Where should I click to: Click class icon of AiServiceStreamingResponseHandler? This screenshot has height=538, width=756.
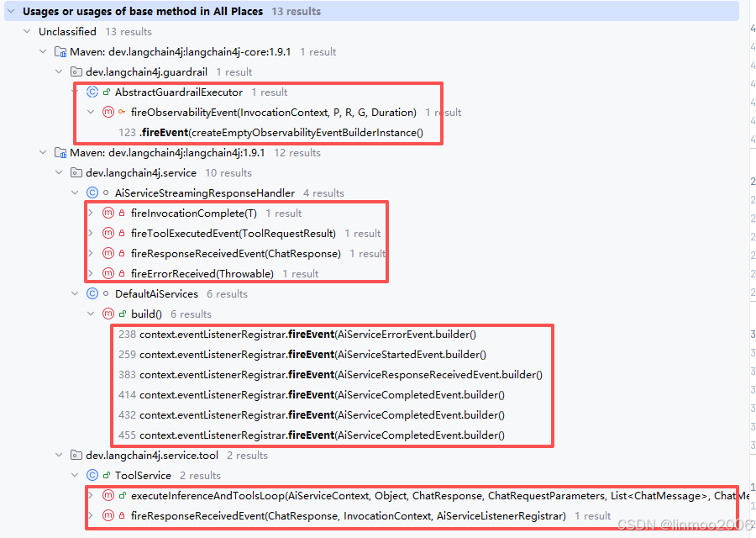pyautogui.click(x=92, y=193)
